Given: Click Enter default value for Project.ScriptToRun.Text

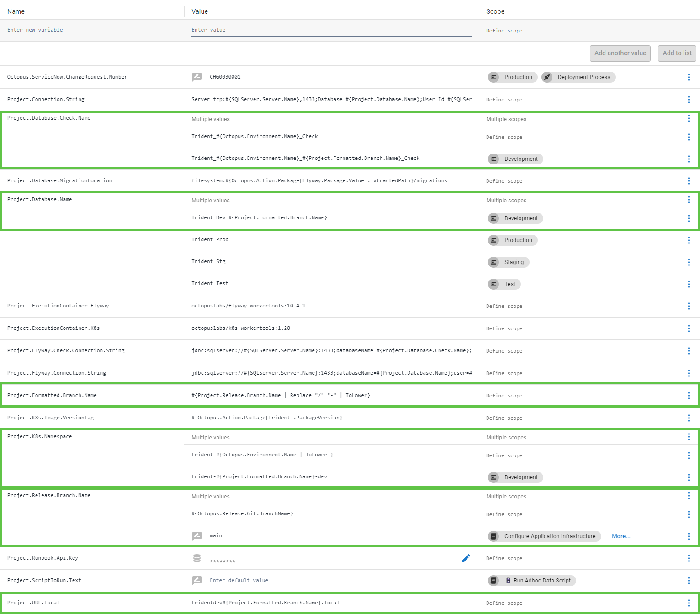Looking at the screenshot, I should [239, 580].
